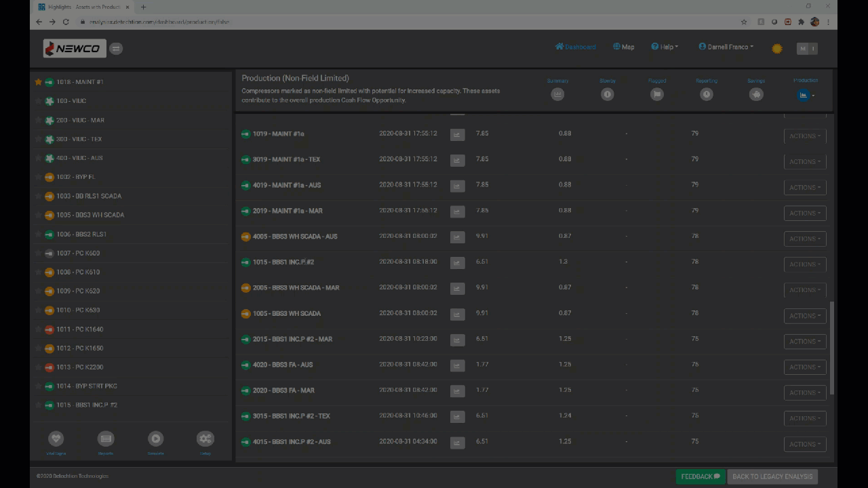868x488 pixels.
Task: Open Actions dropdown for 3019 - MAINT #1a - TEX
Action: click(805, 162)
